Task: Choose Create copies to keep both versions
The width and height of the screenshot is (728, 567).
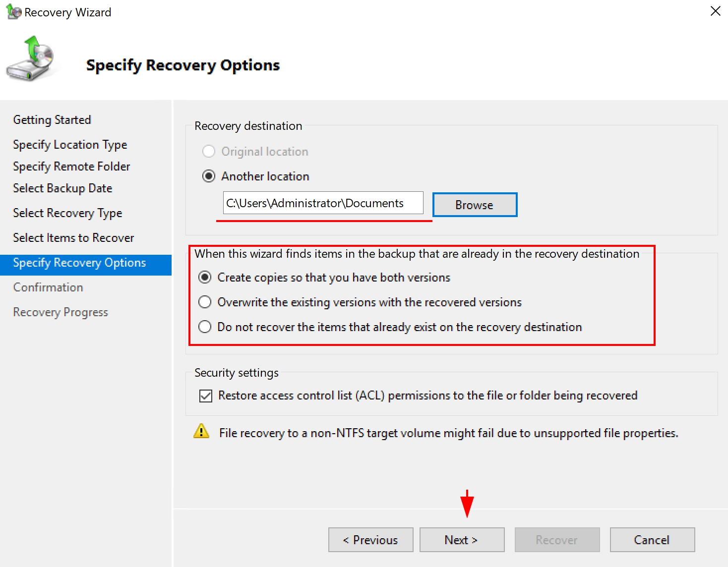Action: 205,277
